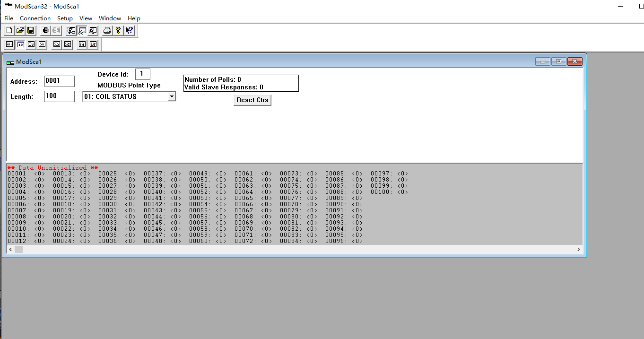Screen dimensions: 644x339
Task: Select coil entry '00072: <0>'
Action: pos(253,241)
